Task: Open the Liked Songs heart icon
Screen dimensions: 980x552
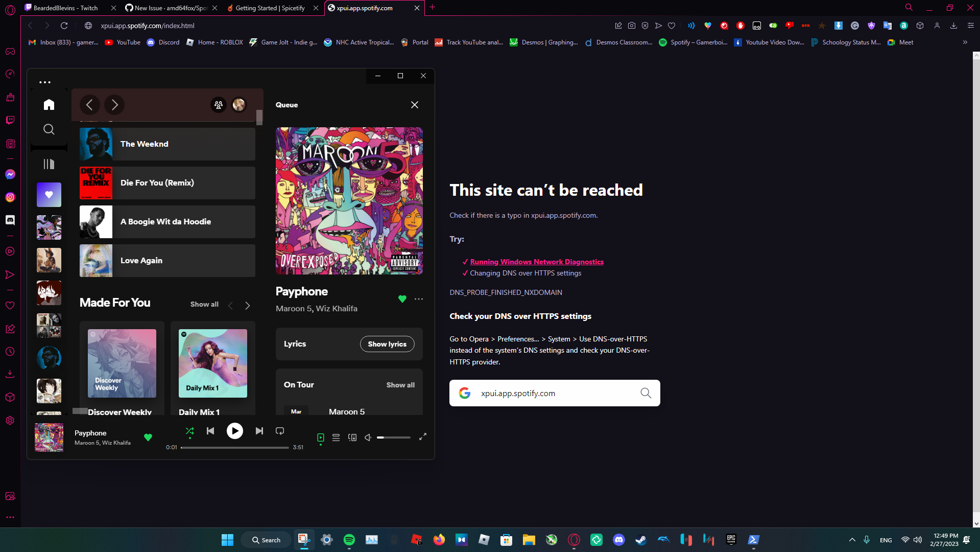Action: click(49, 194)
